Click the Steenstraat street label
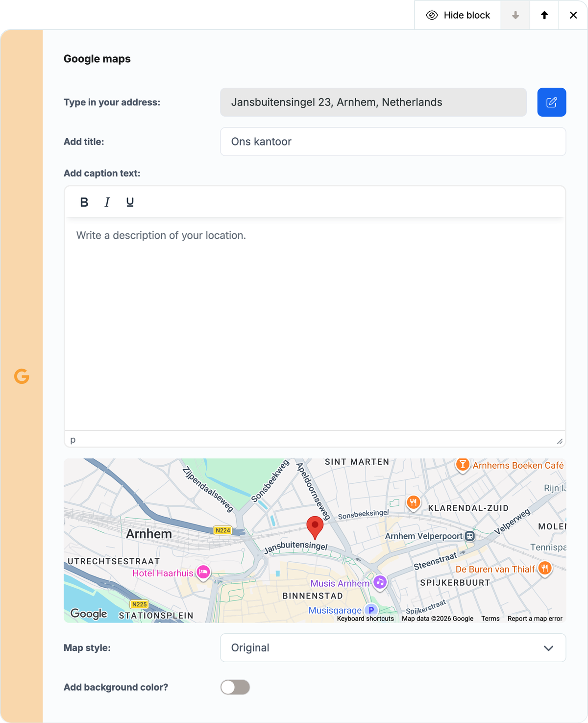Screen dimensions: 588x723 [x=435, y=561]
